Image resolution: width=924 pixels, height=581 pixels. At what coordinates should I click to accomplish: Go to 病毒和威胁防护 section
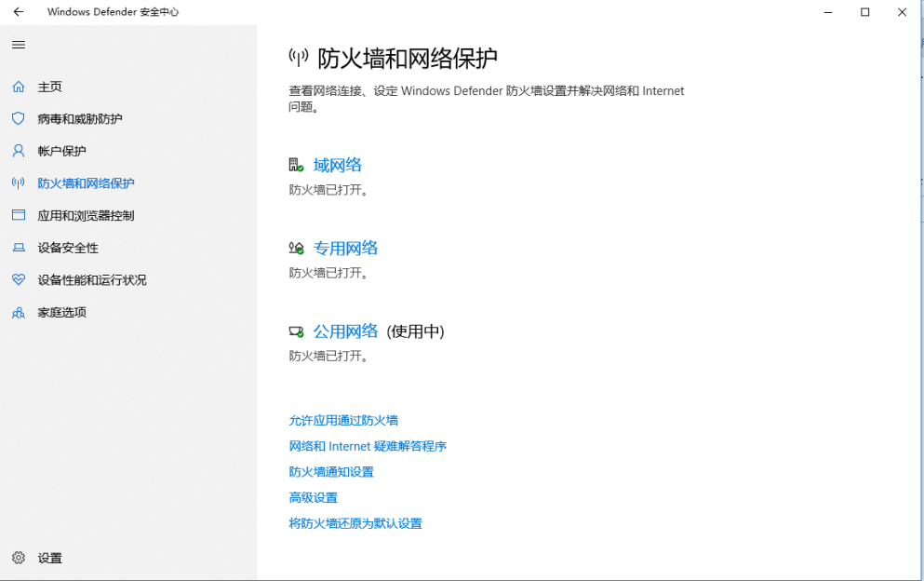coord(80,118)
